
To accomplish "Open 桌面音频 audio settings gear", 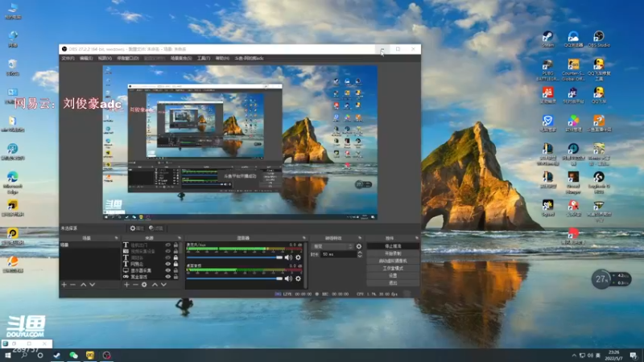I will pyautogui.click(x=298, y=278).
